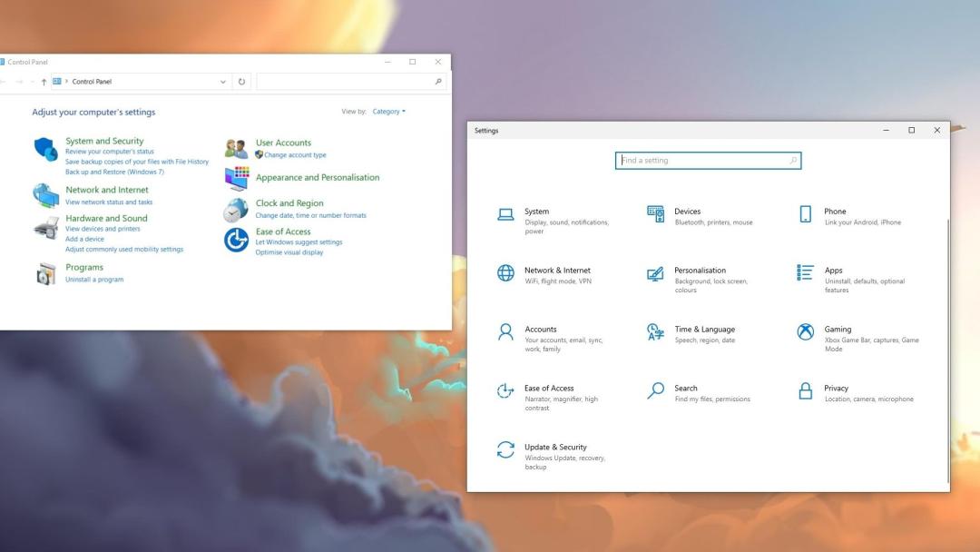This screenshot has width=980, height=552.
Task: Click the Control Panel search field
Action: (x=351, y=82)
